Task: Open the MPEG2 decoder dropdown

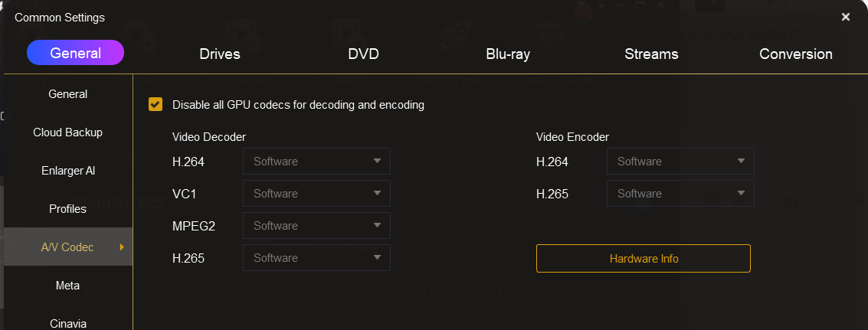Action: [x=316, y=225]
